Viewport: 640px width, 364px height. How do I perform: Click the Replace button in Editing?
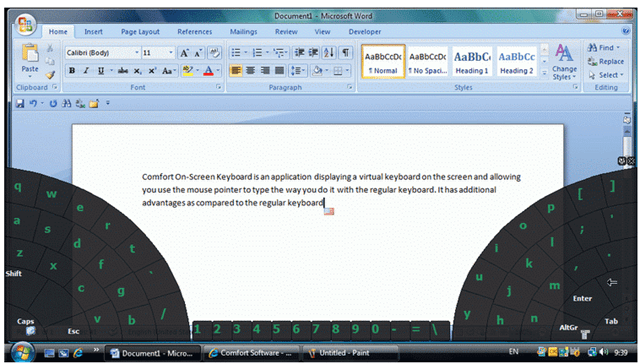pos(606,62)
